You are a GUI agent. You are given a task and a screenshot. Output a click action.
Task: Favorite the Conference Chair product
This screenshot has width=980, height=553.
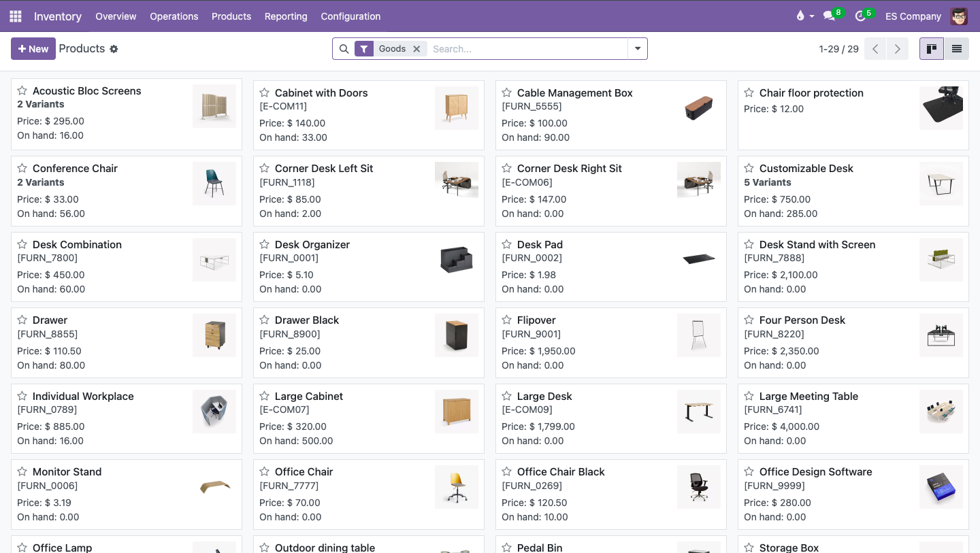pos(22,168)
